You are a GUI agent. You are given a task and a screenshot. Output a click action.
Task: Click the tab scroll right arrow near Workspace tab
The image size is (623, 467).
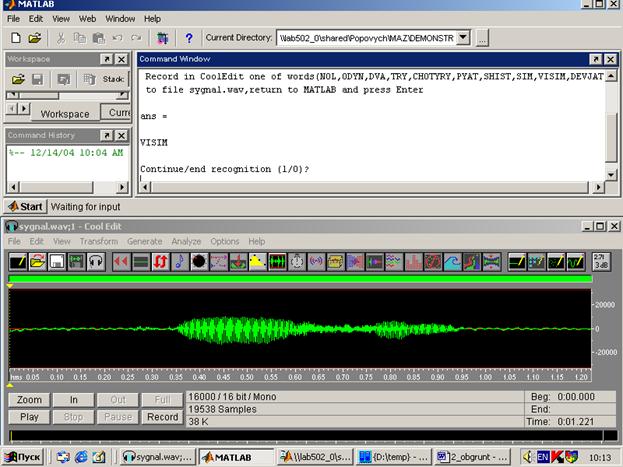tap(24, 109)
